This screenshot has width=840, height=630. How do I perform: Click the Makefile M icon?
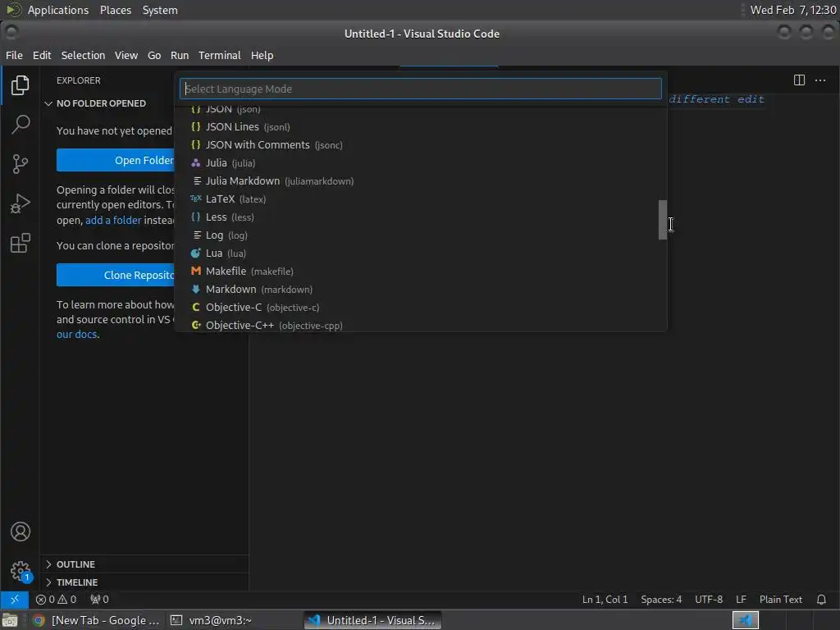(x=195, y=271)
